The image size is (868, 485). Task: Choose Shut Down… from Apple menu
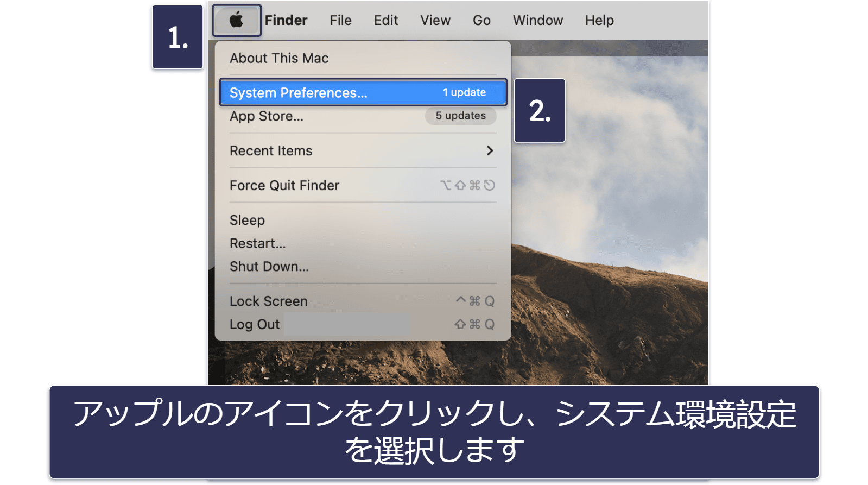pos(363,267)
